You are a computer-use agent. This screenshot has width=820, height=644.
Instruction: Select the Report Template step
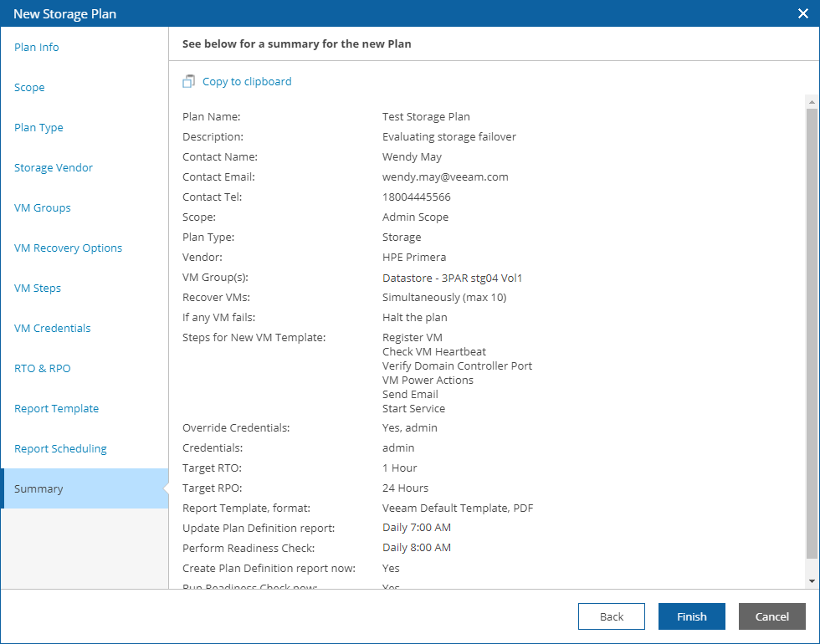57,409
